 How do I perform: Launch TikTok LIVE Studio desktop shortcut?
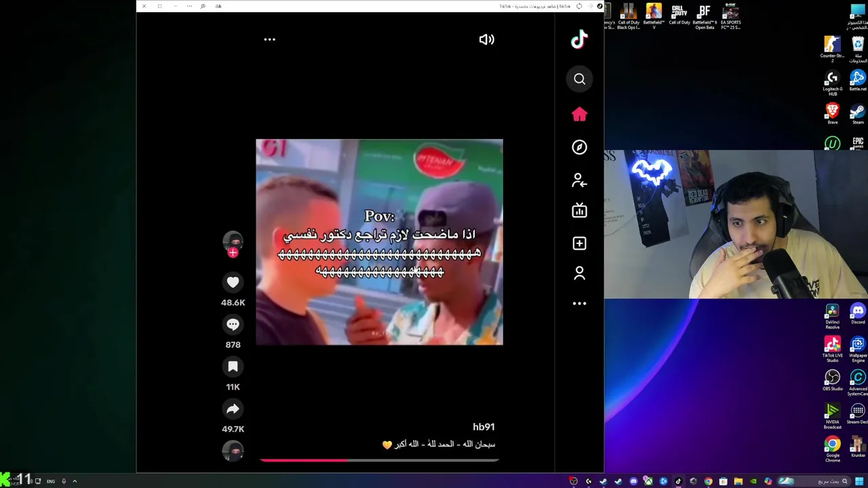pyautogui.click(x=832, y=348)
